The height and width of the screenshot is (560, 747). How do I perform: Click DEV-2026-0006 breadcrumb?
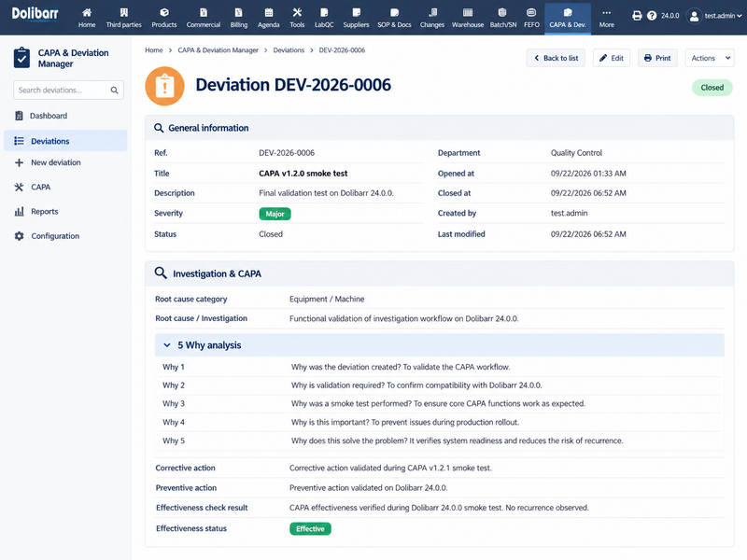point(342,50)
